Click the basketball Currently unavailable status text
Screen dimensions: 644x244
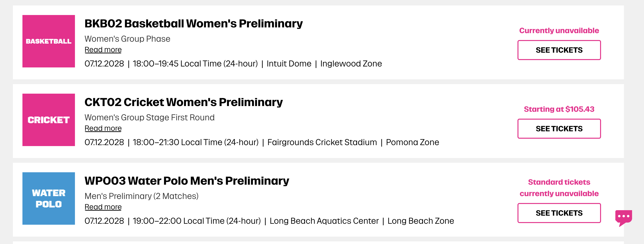[559, 30]
